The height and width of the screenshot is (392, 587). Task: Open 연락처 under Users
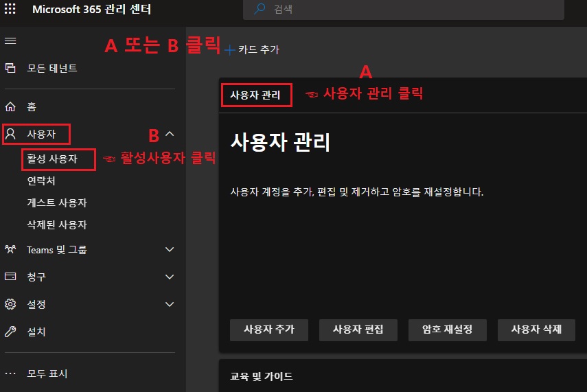click(x=41, y=181)
